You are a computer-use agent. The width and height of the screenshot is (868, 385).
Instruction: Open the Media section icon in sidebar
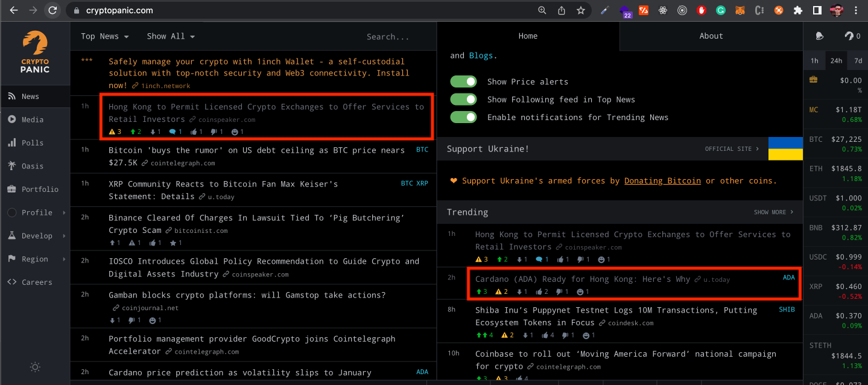[12, 119]
